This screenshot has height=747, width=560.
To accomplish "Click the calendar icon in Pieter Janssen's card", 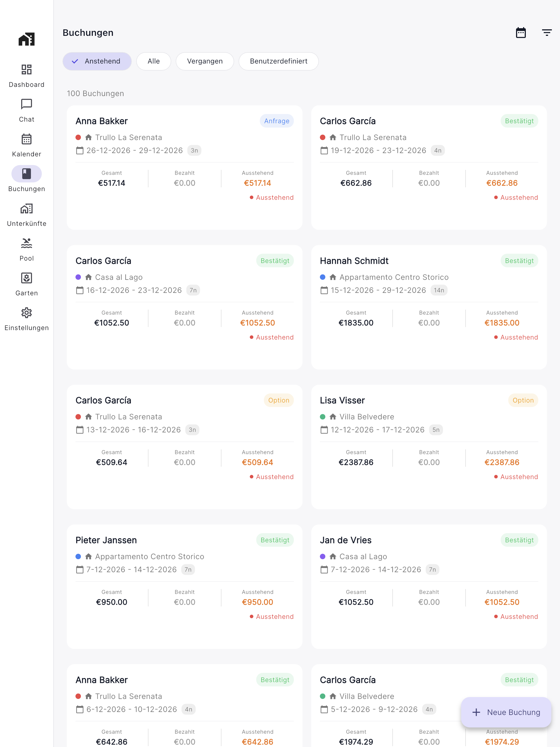I will tap(80, 569).
